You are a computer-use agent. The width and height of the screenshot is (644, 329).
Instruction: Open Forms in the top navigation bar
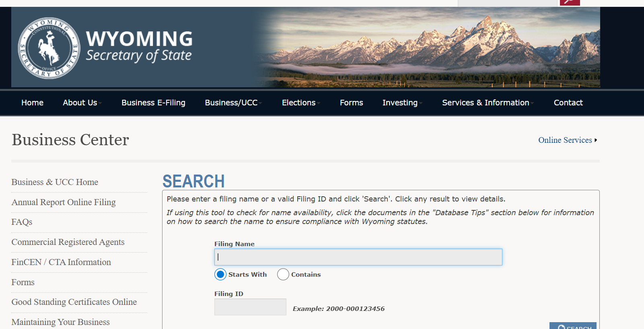(352, 103)
